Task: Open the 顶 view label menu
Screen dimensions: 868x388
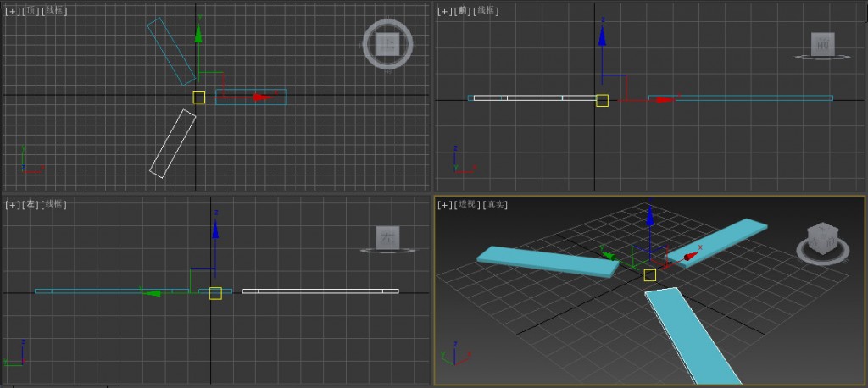Action: (31, 11)
